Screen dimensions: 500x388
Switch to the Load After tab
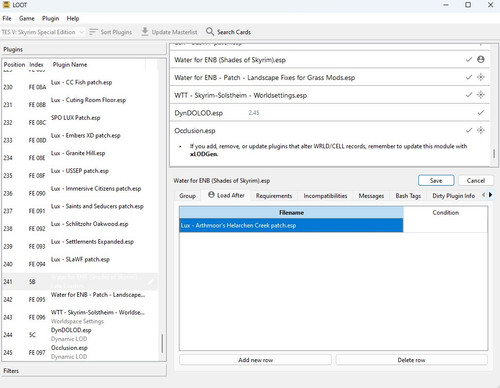click(227, 195)
